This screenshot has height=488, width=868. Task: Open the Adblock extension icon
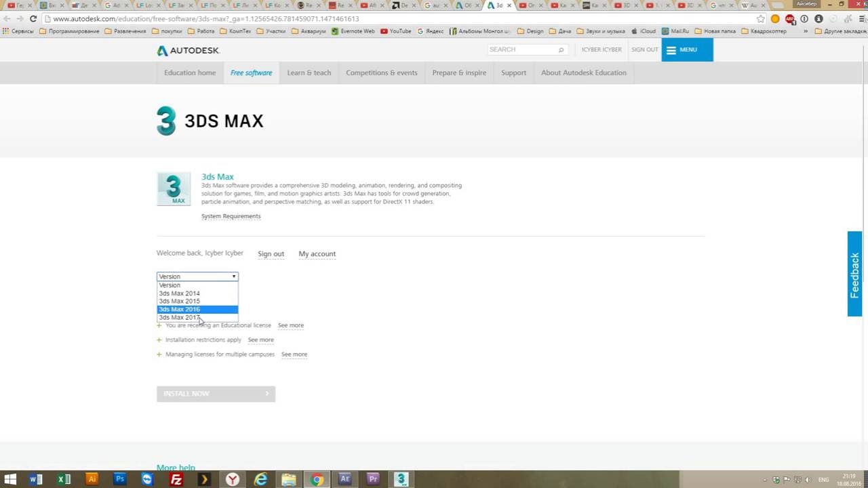point(789,19)
